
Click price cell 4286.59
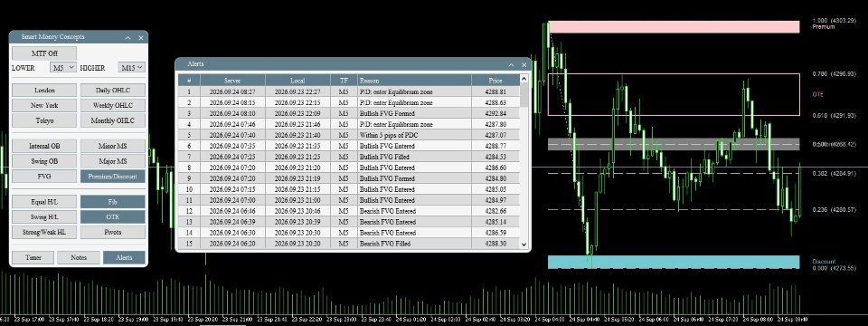click(495, 233)
